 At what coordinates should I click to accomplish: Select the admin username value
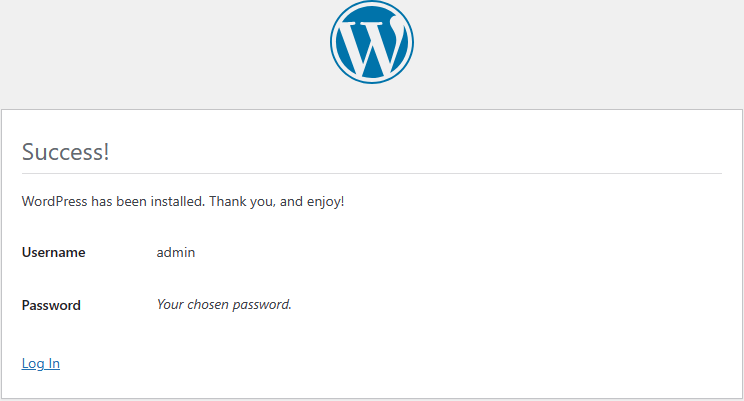[176, 252]
